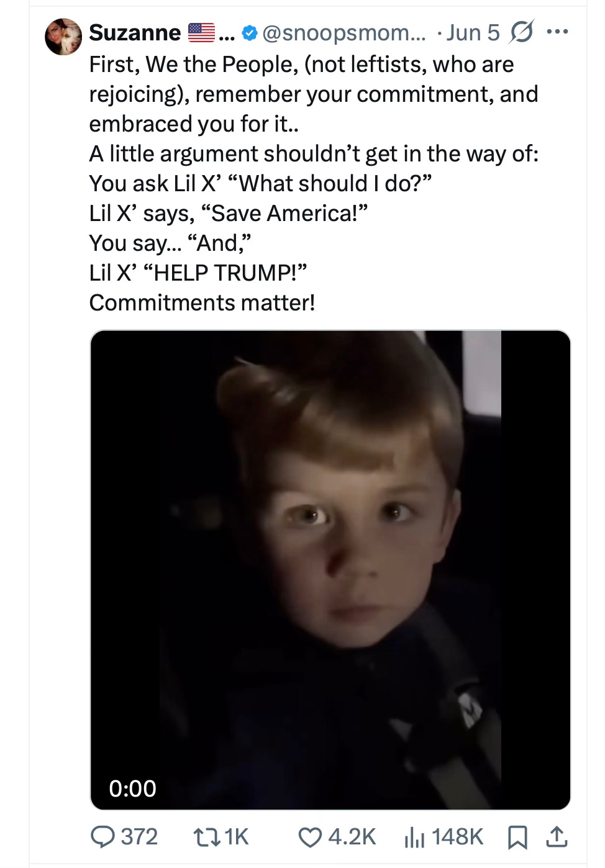Open the @snoopsmom handle link
Image resolution: width=605 pixels, height=868 pixels.
(345, 32)
